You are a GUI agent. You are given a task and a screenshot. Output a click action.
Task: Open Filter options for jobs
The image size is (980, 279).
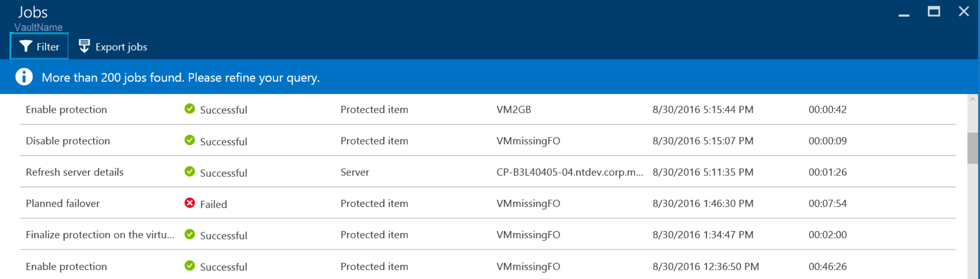coord(39,46)
